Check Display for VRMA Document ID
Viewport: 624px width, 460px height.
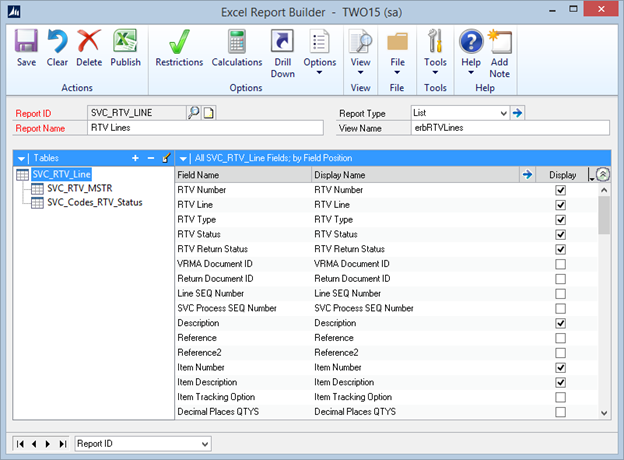point(560,264)
